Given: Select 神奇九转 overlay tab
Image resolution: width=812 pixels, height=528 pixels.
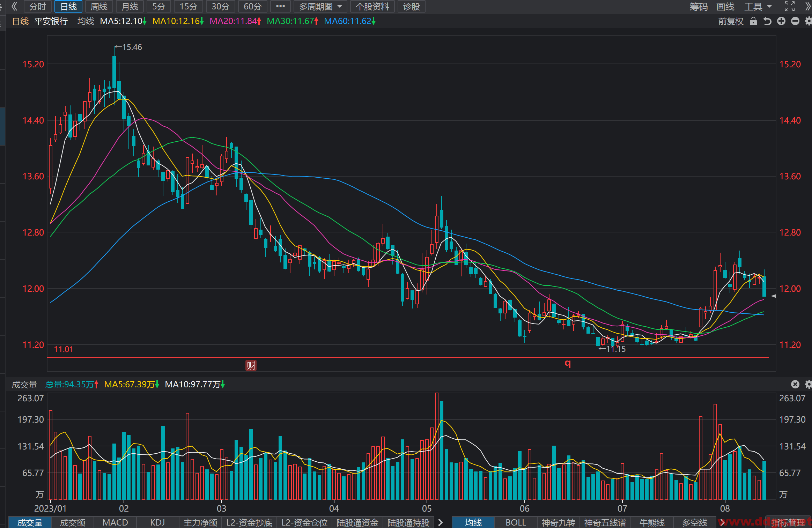Looking at the screenshot, I should [x=559, y=522].
